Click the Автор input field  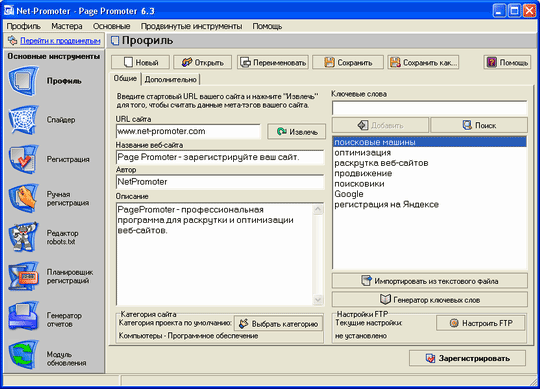click(x=220, y=182)
